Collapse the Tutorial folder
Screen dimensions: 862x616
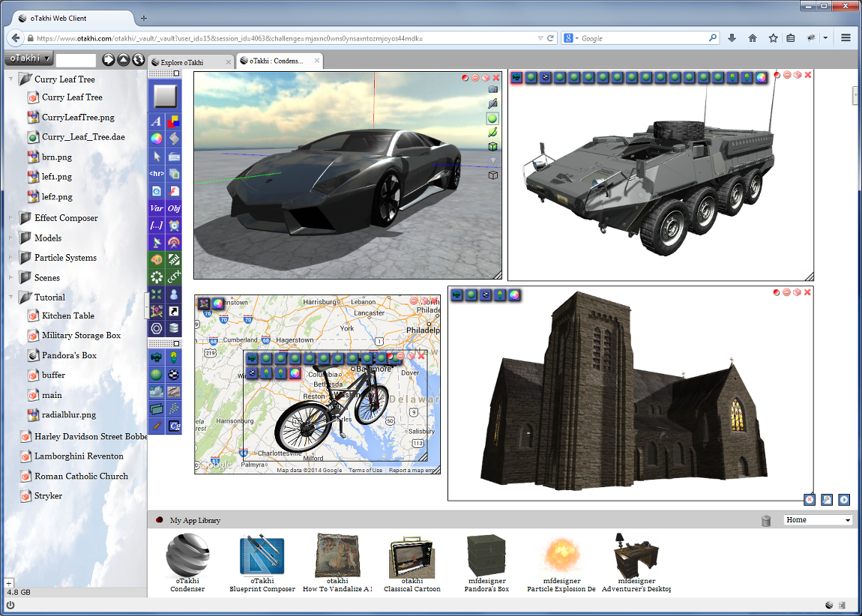click(x=10, y=298)
